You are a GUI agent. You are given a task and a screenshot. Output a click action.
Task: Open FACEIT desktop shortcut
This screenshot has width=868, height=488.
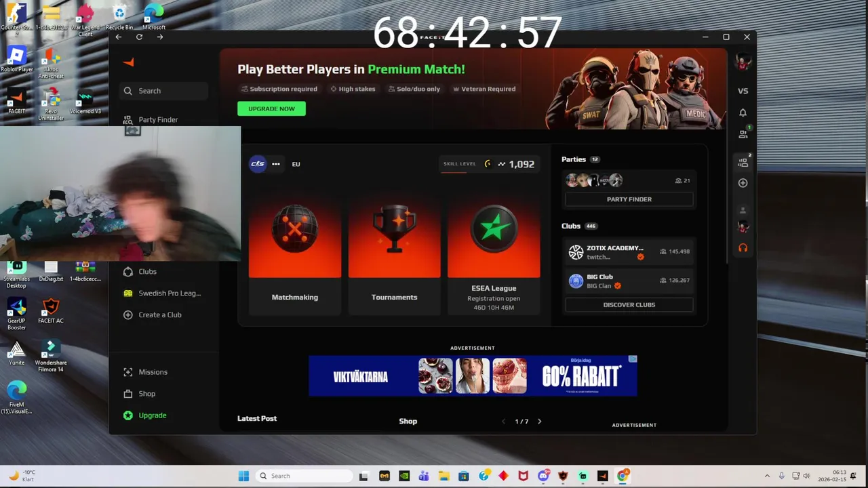pyautogui.click(x=16, y=102)
